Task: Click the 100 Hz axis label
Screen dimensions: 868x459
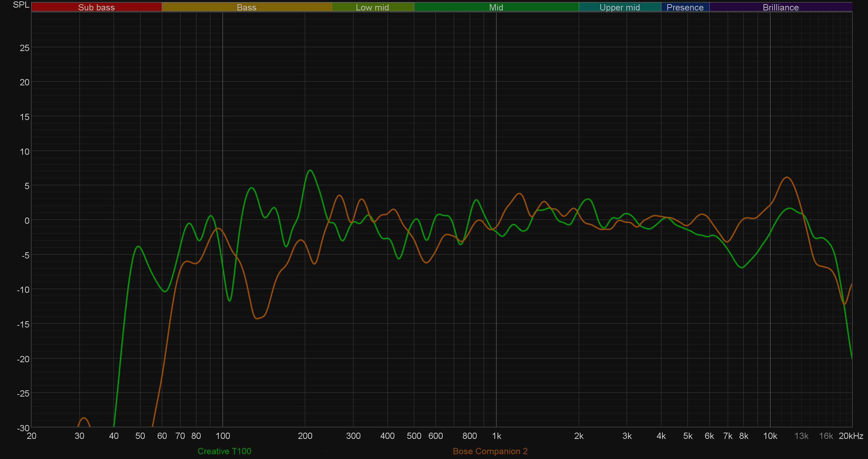Action: (x=223, y=436)
